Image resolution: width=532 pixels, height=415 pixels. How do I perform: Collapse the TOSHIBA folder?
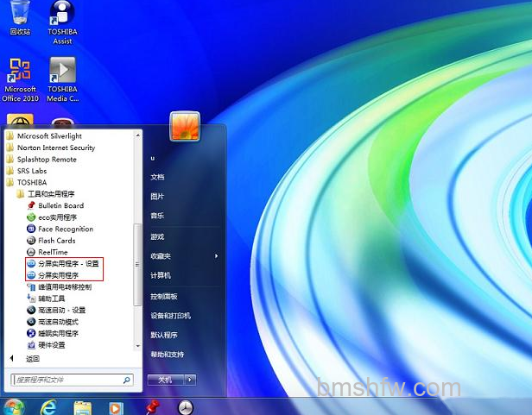tap(32, 182)
